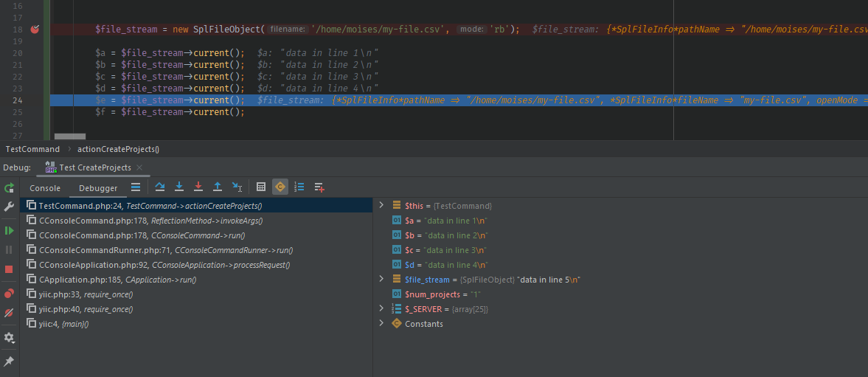Toggle the highlighted show-constants 'C' button
868x377 pixels.
click(280, 187)
